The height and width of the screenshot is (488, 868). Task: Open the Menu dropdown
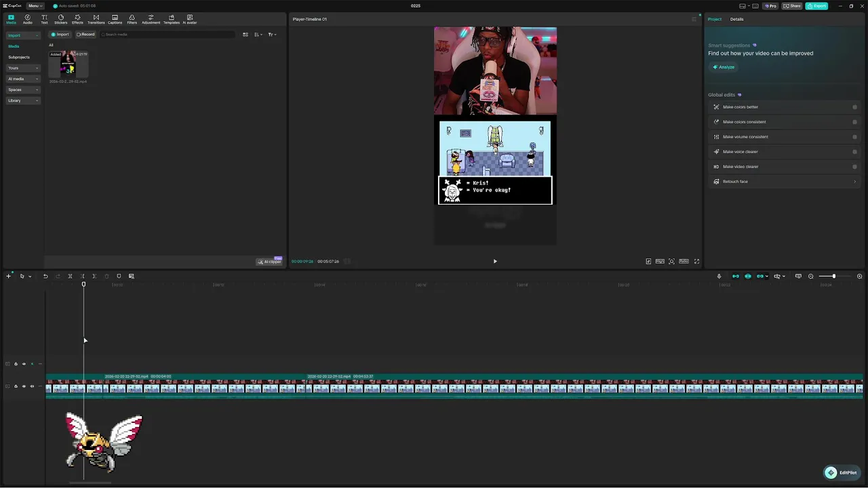[35, 5]
